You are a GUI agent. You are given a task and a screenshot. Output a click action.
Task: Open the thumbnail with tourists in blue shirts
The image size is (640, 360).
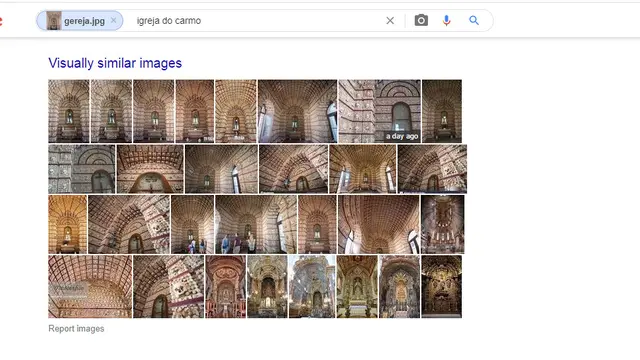click(256, 224)
